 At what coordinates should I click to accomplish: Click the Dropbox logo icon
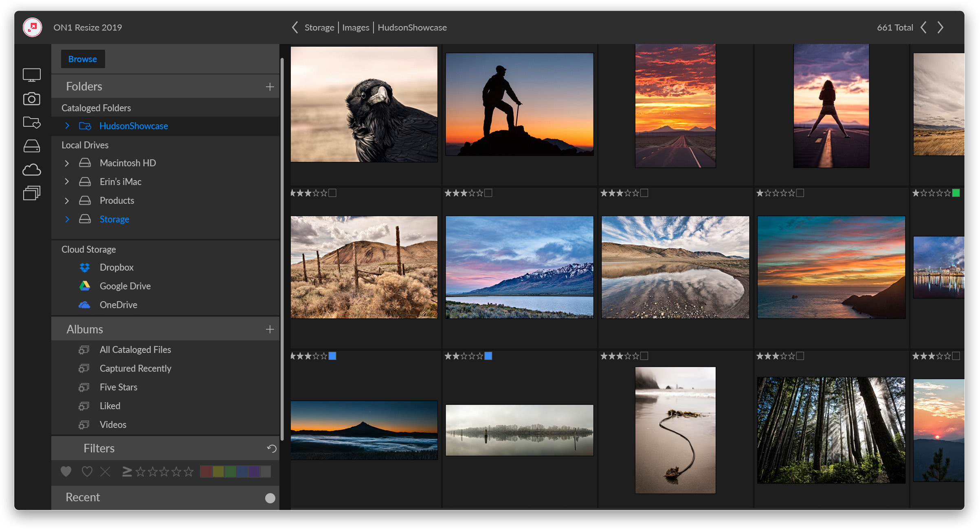point(84,267)
